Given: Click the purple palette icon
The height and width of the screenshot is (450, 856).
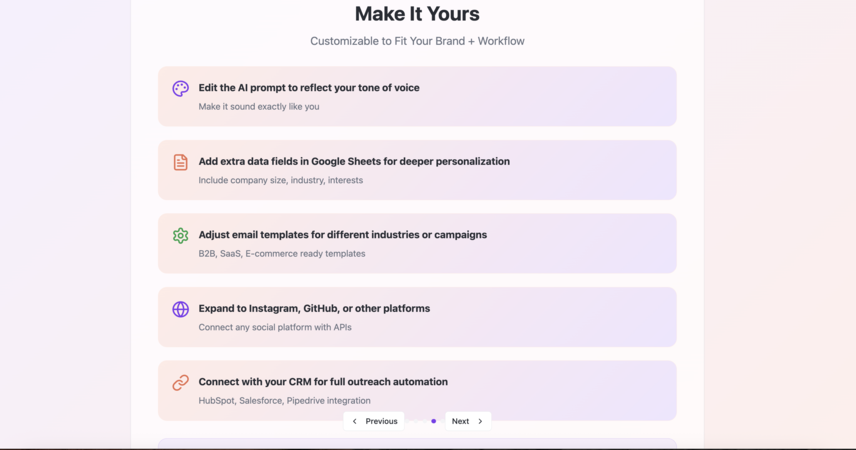Looking at the screenshot, I should click(x=181, y=88).
